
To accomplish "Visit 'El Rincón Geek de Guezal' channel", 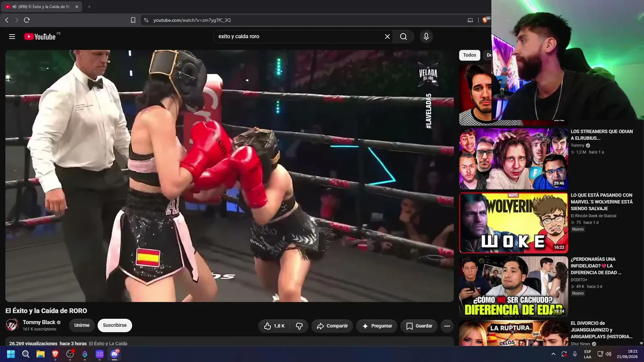I will pyautogui.click(x=593, y=216).
